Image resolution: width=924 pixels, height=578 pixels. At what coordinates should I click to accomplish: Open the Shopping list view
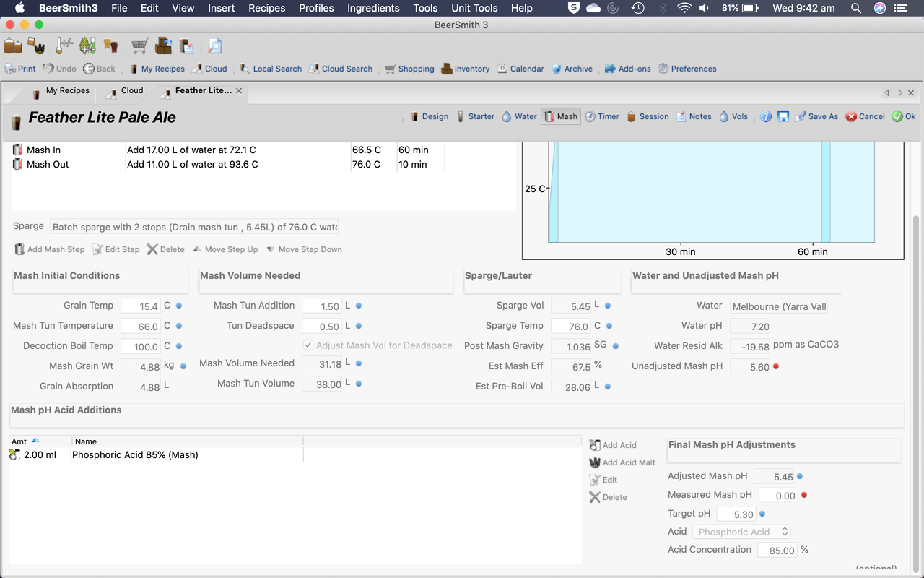pos(409,69)
